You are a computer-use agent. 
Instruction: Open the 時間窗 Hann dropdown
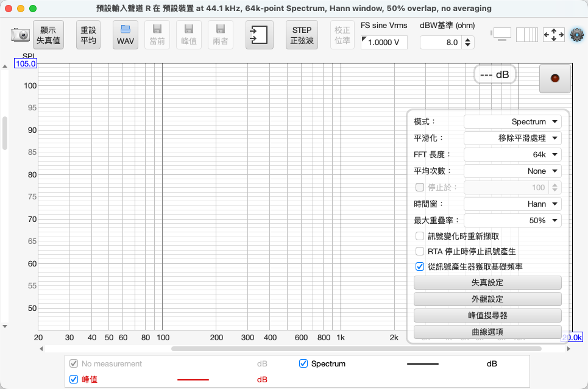coord(512,204)
